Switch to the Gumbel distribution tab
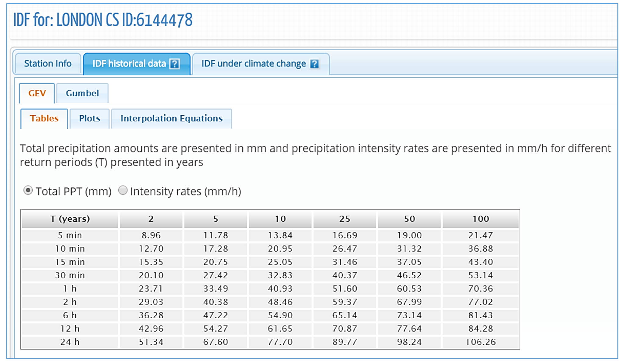This screenshot has width=623, height=364. pyautogui.click(x=82, y=93)
